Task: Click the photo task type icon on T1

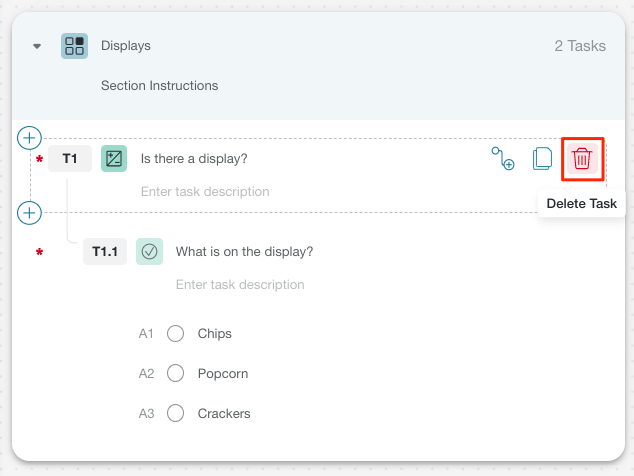Action: 114,159
